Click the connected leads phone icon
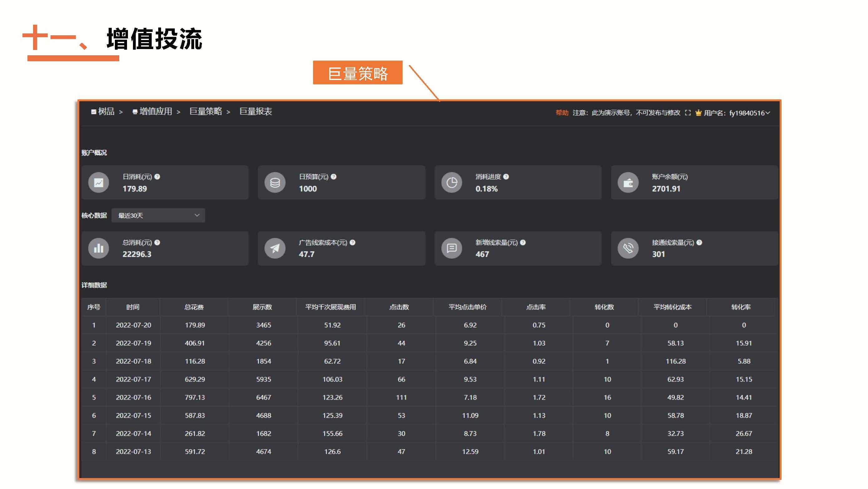The image size is (868, 489). coord(628,248)
